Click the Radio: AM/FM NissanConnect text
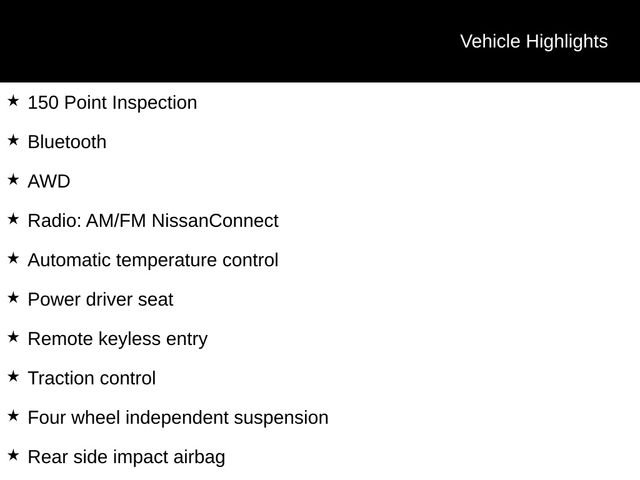The image size is (640, 480). (153, 221)
